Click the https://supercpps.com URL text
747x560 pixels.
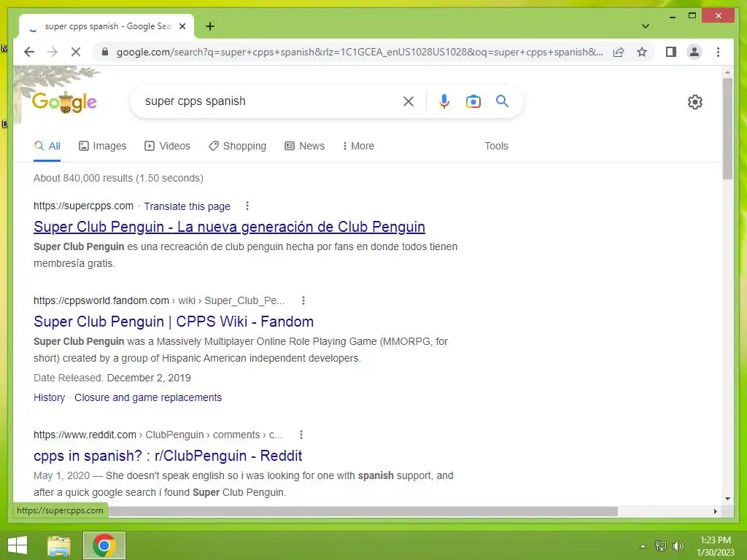pyautogui.click(x=83, y=206)
